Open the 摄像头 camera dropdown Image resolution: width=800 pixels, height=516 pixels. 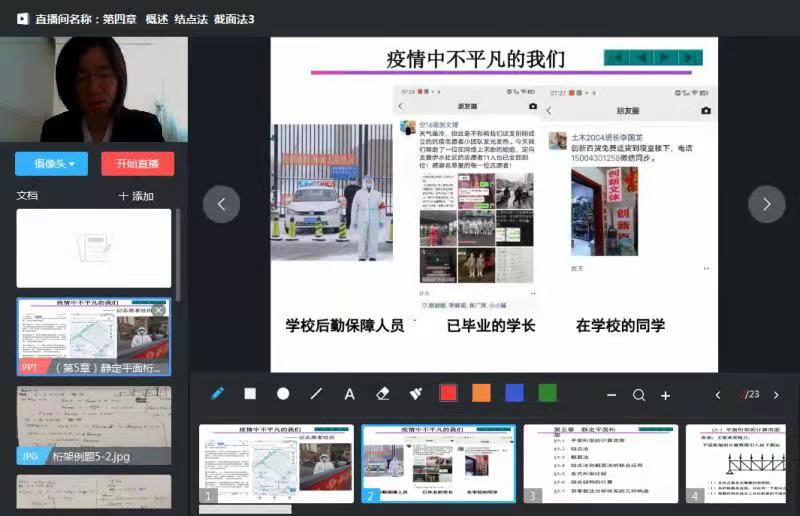[x=52, y=163]
